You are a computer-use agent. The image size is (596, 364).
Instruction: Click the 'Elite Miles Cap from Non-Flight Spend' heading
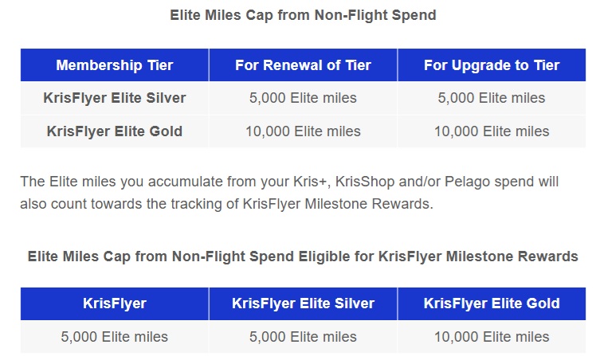point(303,14)
